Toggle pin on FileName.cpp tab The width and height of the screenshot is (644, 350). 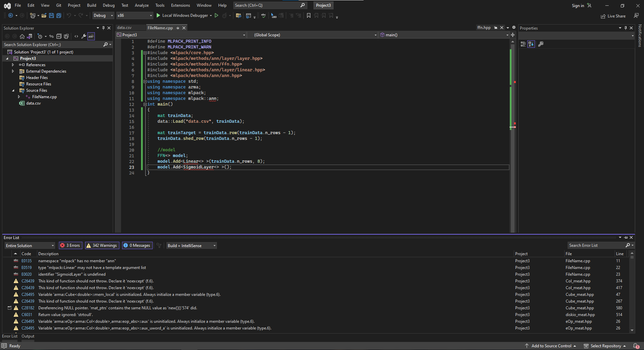point(178,28)
